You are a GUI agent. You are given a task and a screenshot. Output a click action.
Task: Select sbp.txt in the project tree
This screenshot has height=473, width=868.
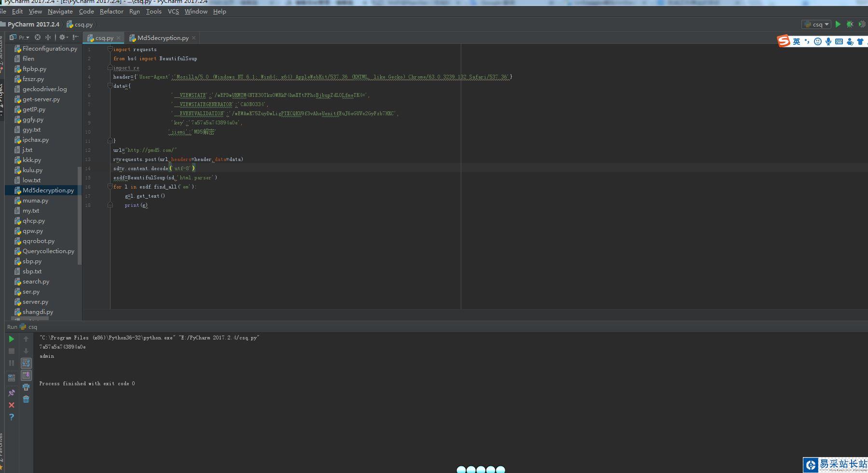(28, 271)
